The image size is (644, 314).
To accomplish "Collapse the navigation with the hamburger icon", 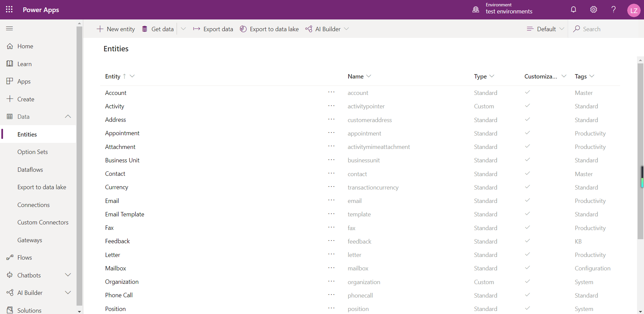I will point(9,29).
